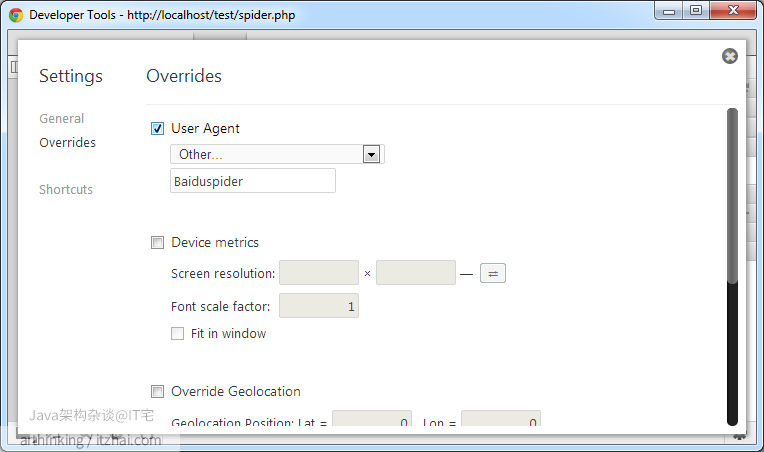Image resolution: width=764 pixels, height=452 pixels.
Task: Click the settings panel vertical scrollbar
Action: 732,200
